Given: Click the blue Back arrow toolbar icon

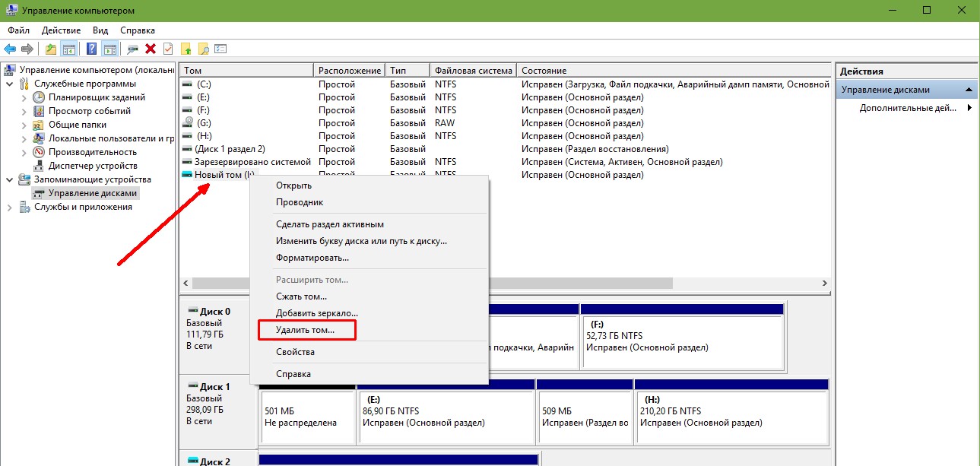Looking at the screenshot, I should pos(11,49).
